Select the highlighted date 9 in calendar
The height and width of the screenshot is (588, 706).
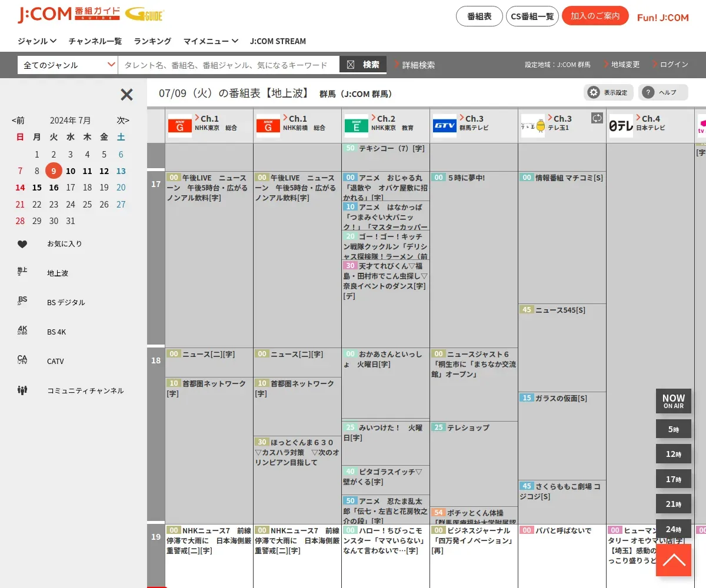pos(54,171)
